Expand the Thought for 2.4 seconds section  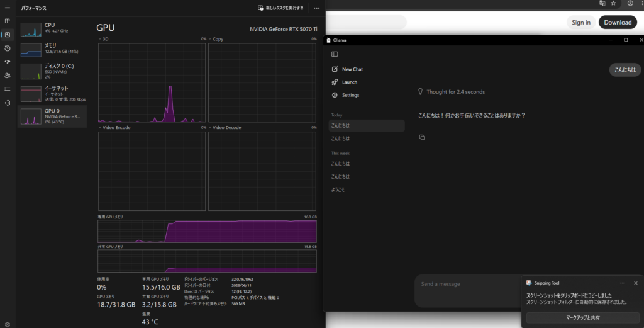click(452, 92)
